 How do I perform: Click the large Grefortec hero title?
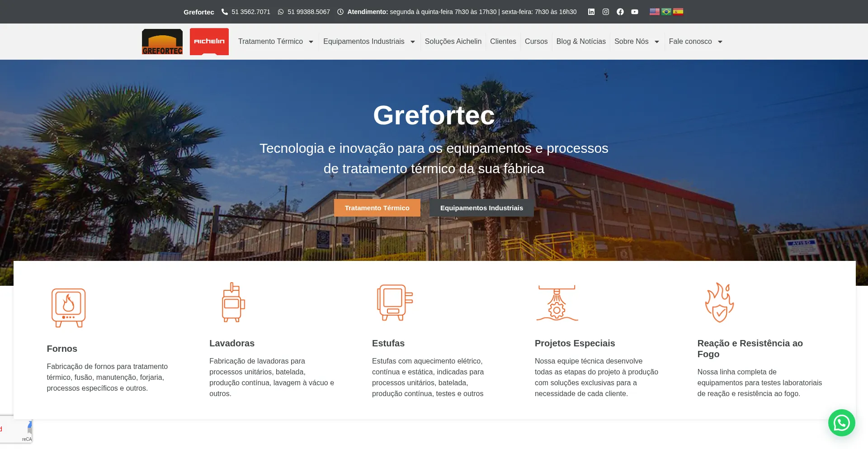coord(434,115)
